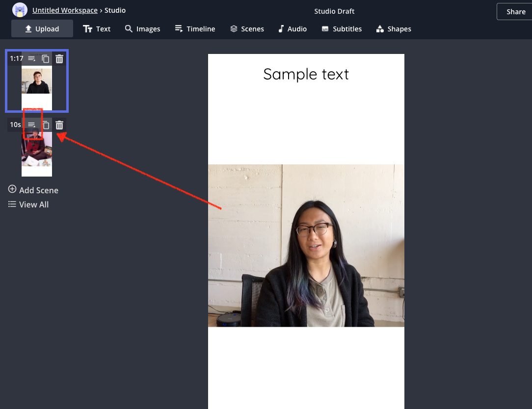The height and width of the screenshot is (409, 532).
Task: Click Add Scene
Action: (33, 190)
